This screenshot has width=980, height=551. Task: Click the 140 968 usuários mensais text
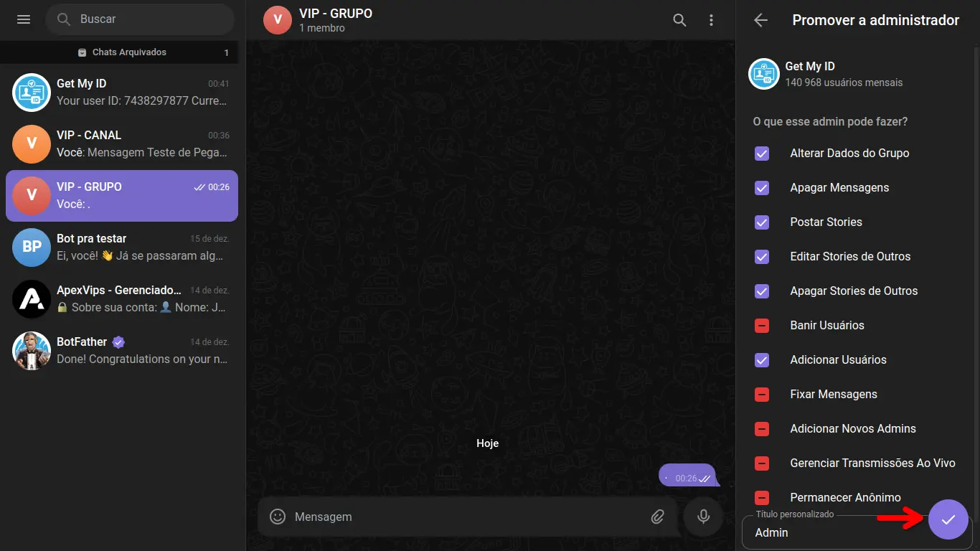[844, 83]
